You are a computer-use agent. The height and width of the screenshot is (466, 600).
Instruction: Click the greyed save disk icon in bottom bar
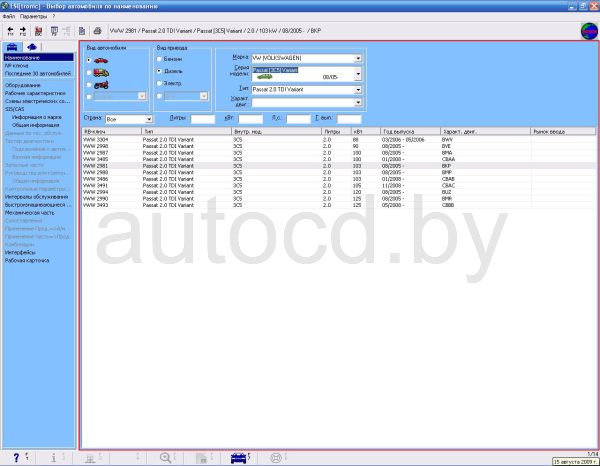click(x=201, y=458)
